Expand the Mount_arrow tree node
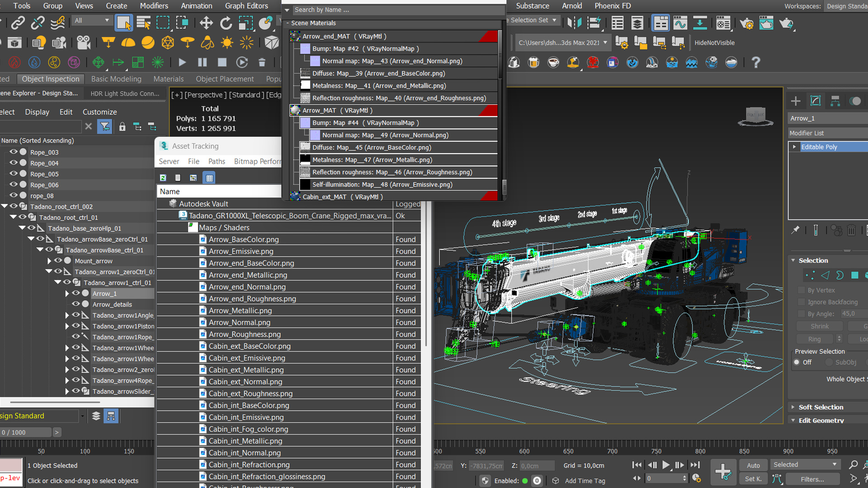Image resolution: width=868 pixels, height=488 pixels. click(49, 261)
